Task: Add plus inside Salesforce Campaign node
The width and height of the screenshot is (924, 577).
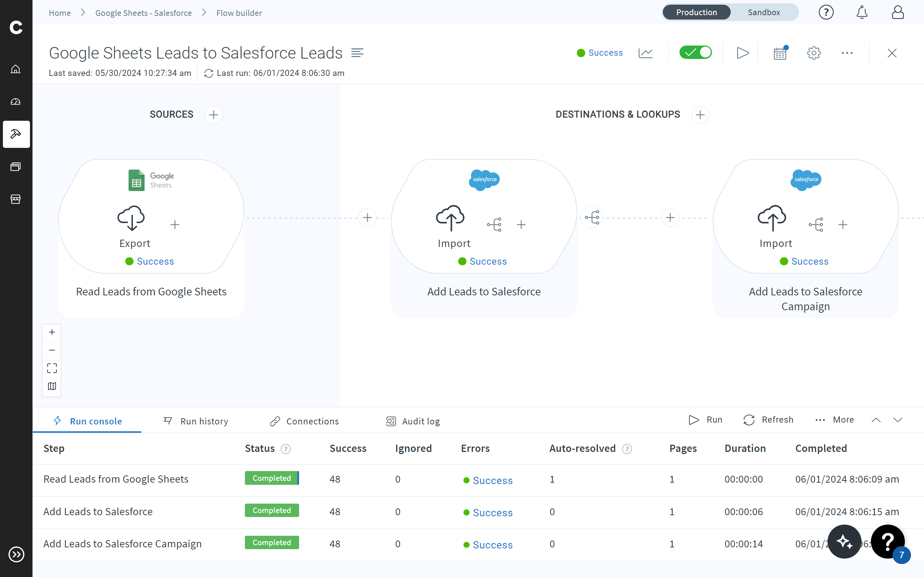Action: click(x=843, y=225)
